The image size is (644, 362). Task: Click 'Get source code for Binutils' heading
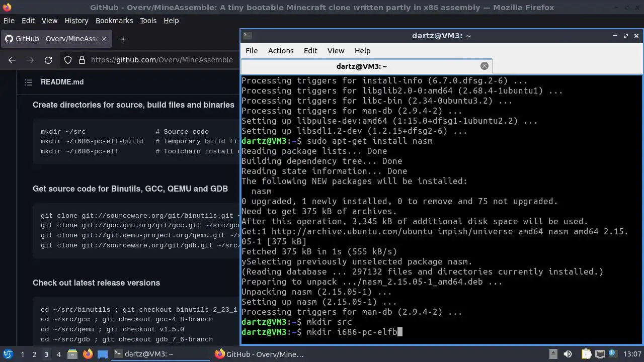pos(130,189)
